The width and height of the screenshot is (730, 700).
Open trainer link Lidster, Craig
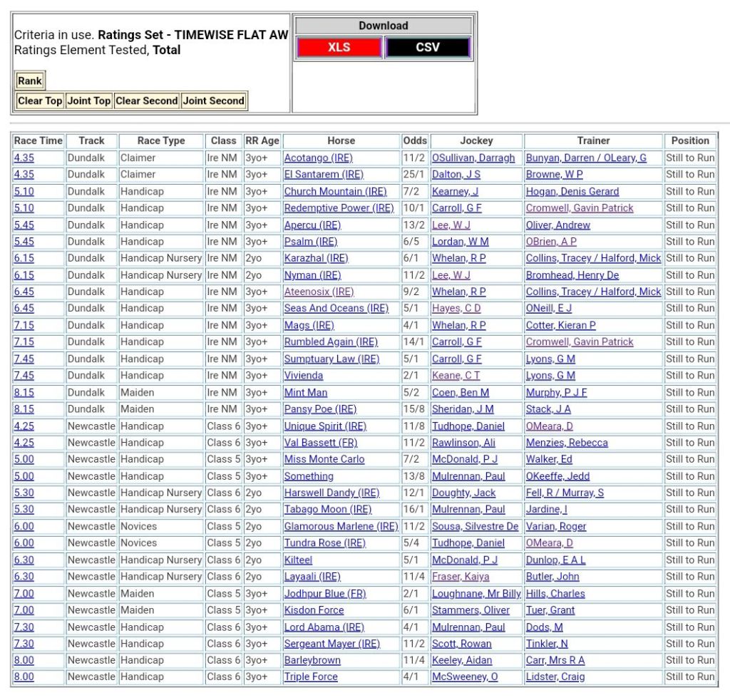pyautogui.click(x=555, y=676)
